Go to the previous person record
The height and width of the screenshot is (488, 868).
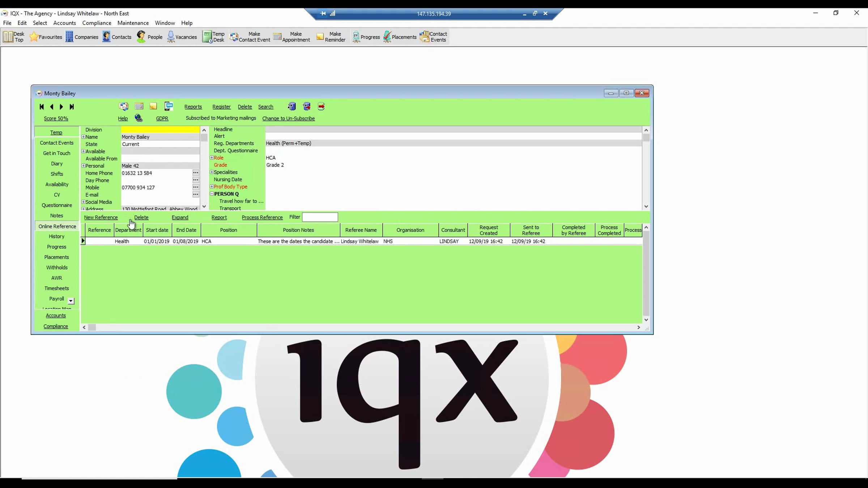tap(52, 107)
